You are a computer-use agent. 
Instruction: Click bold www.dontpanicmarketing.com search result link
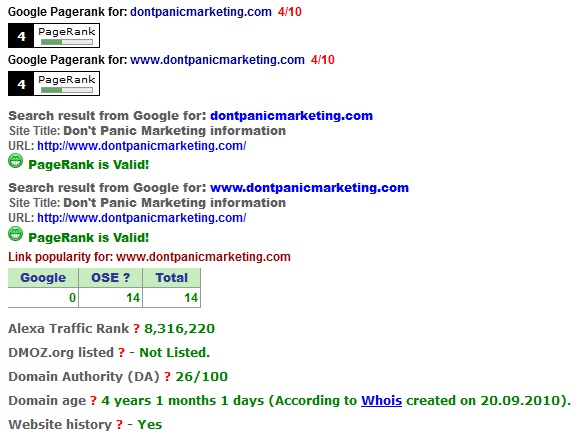tap(310, 188)
